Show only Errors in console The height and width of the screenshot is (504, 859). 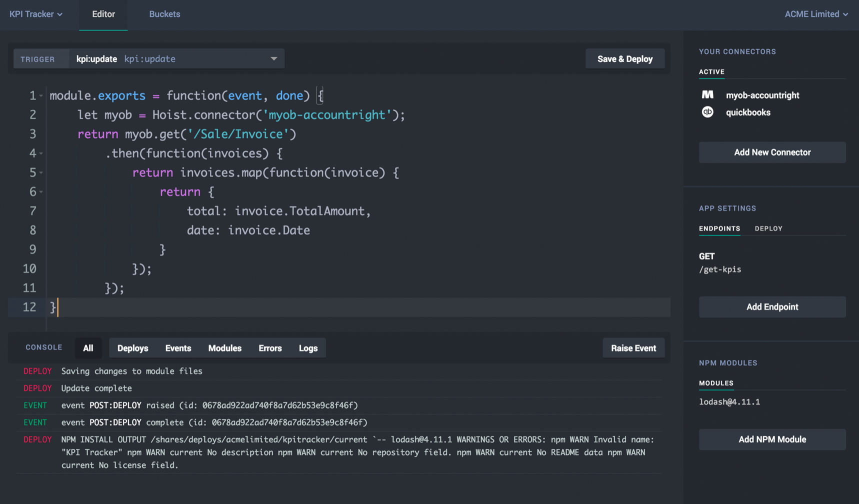[x=270, y=348]
